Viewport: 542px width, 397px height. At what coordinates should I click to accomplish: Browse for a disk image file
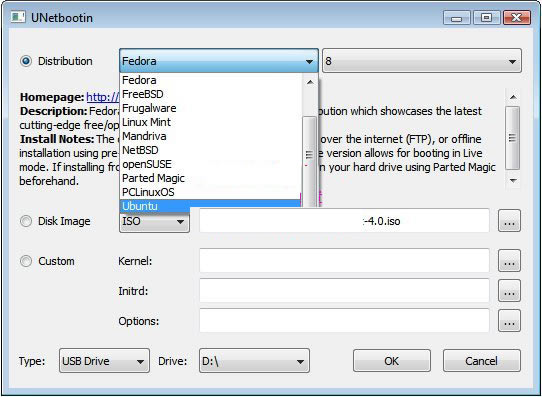tap(509, 221)
